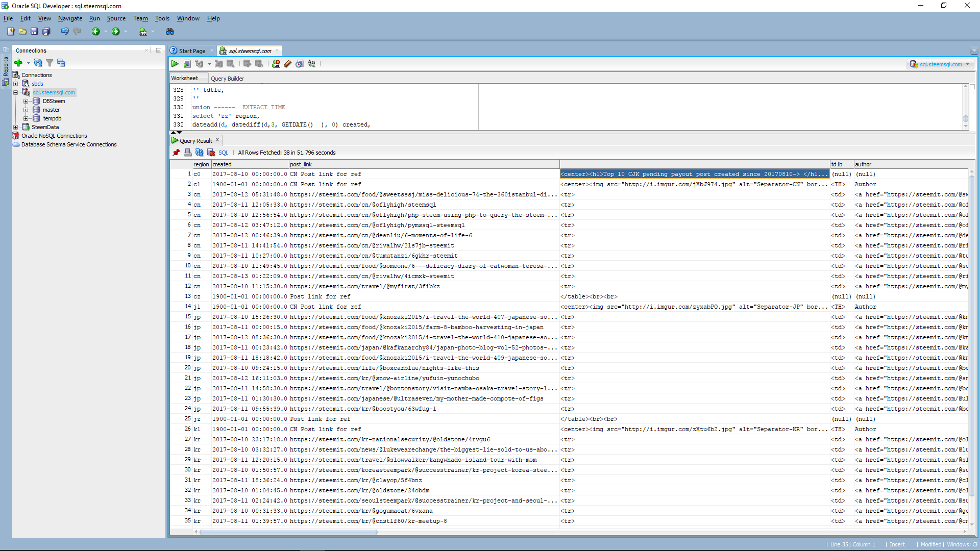Close the Query Result tab
This screenshot has height=551, width=980.
(217, 140)
